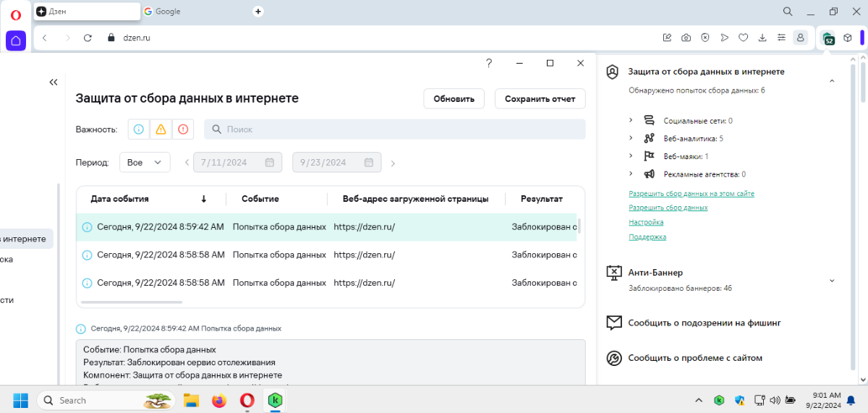Click the Событие column header
868x413 pixels.
tap(260, 199)
